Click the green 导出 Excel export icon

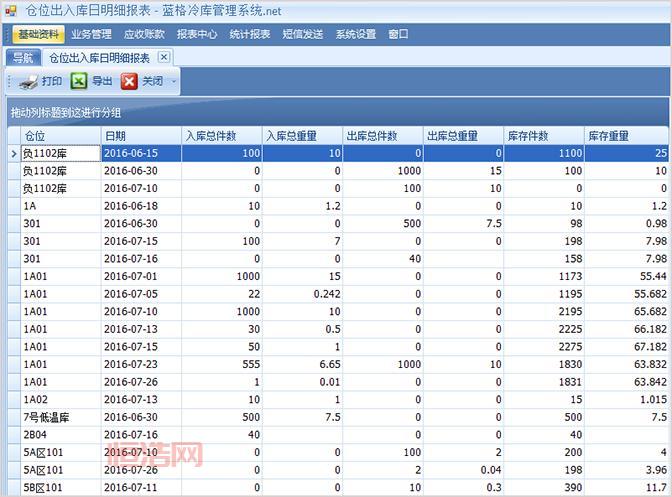(x=79, y=82)
